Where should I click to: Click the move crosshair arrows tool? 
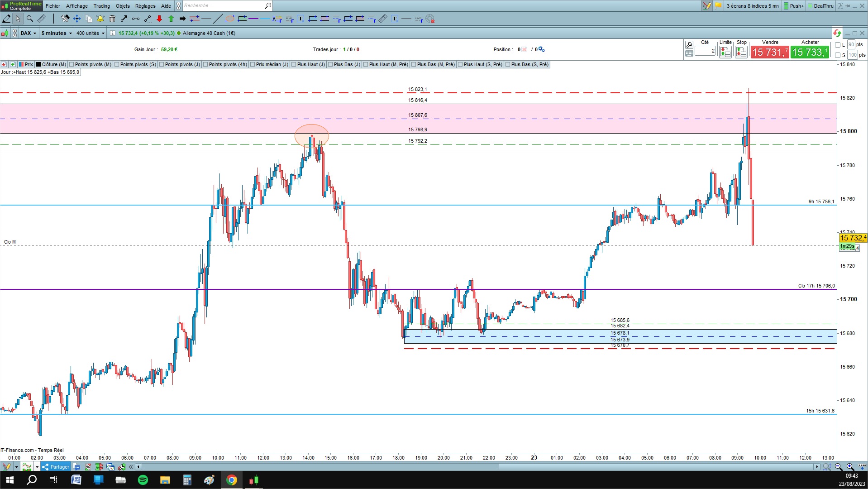[x=76, y=19]
